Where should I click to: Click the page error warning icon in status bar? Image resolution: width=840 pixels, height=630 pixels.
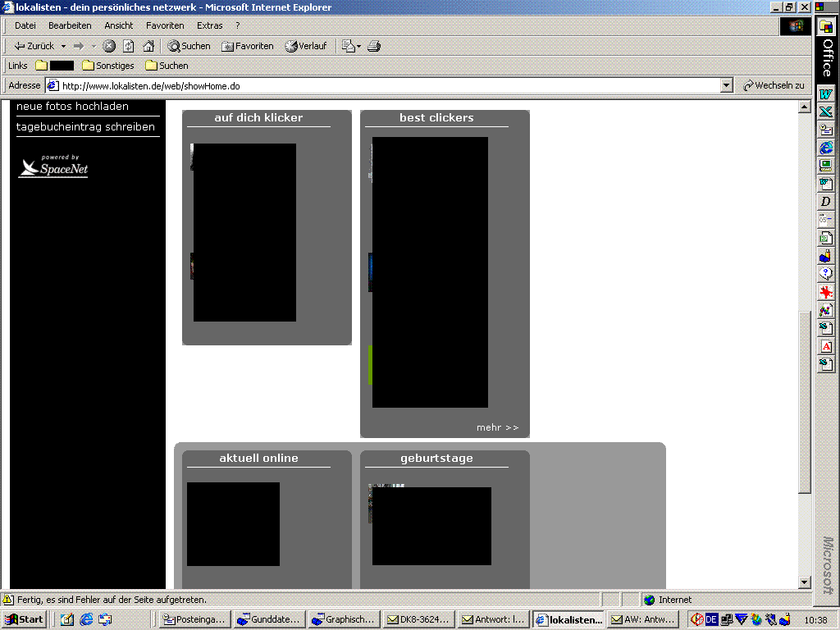[8, 600]
